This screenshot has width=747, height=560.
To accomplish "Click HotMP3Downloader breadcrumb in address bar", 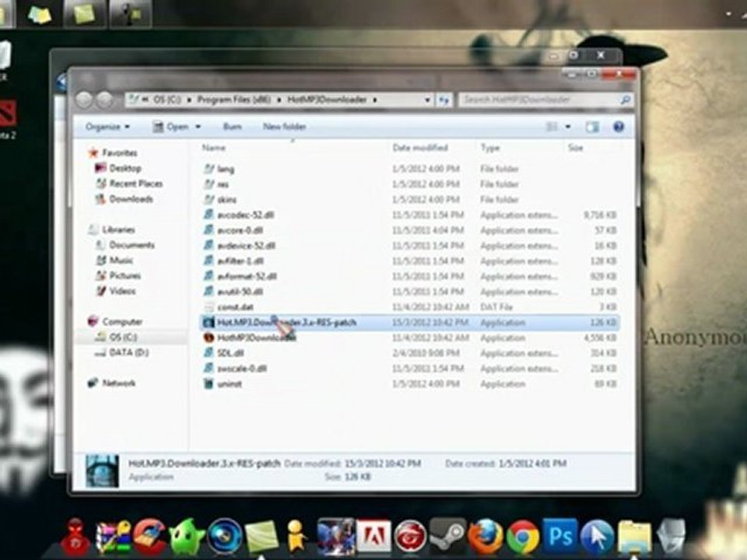I will click(x=327, y=100).
